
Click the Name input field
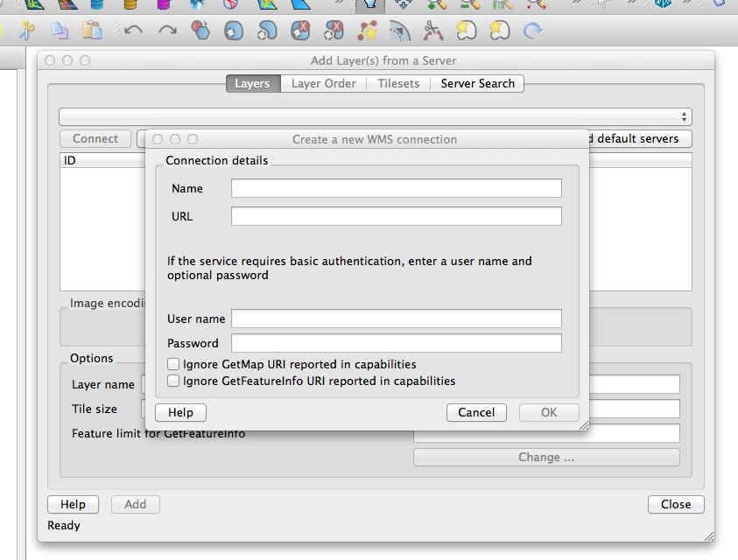[397, 188]
